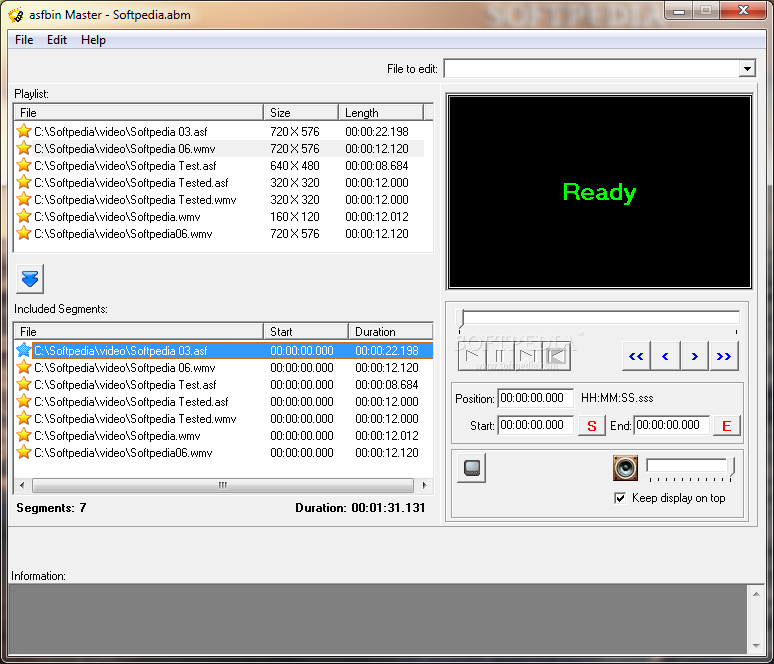
Task: Click the Included Segments File column header
Action: (x=139, y=331)
